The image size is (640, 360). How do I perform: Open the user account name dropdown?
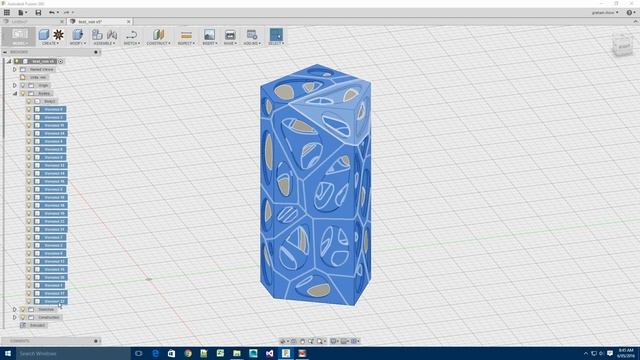pyautogui.click(x=605, y=13)
